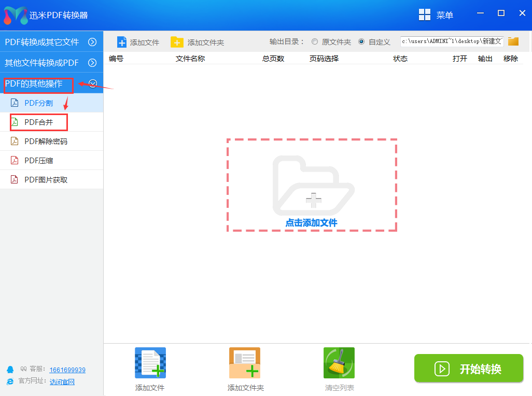Click the 添加文件 toolbar item

point(138,41)
